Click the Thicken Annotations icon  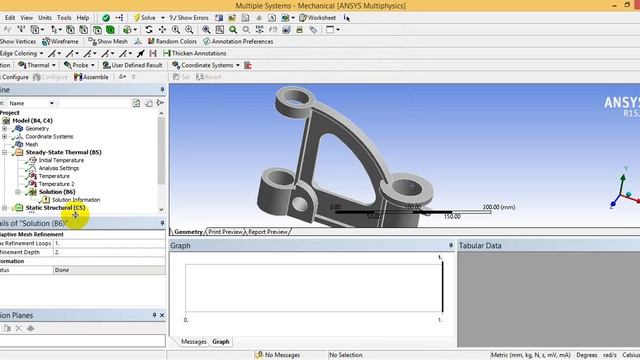pos(167,53)
